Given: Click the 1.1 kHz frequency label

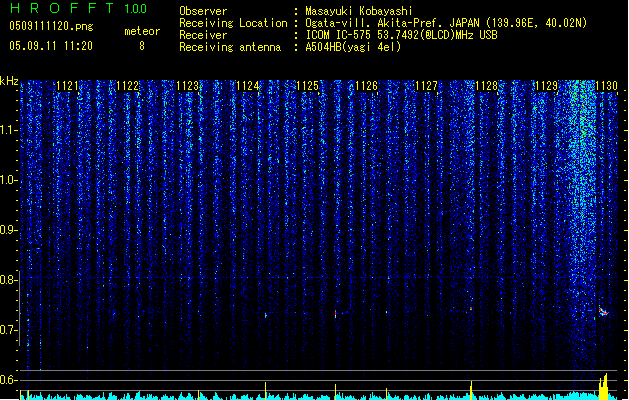Looking at the screenshot, I should click(x=9, y=130).
